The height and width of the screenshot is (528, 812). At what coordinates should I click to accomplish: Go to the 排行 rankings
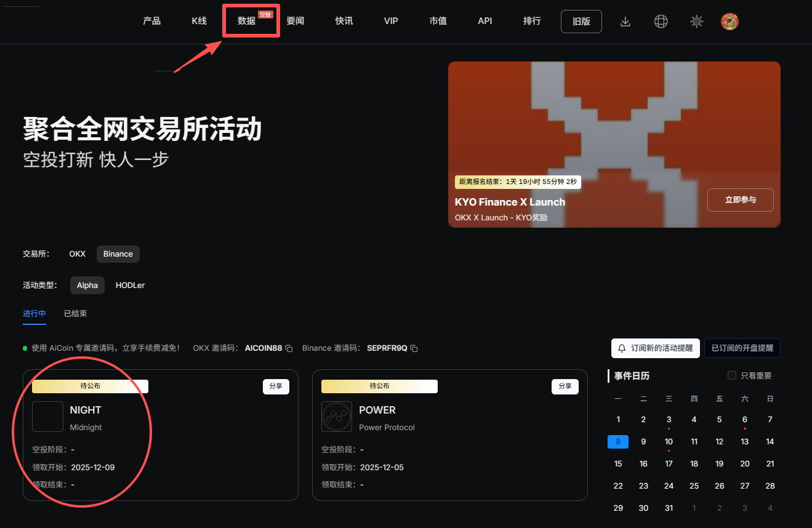532,21
